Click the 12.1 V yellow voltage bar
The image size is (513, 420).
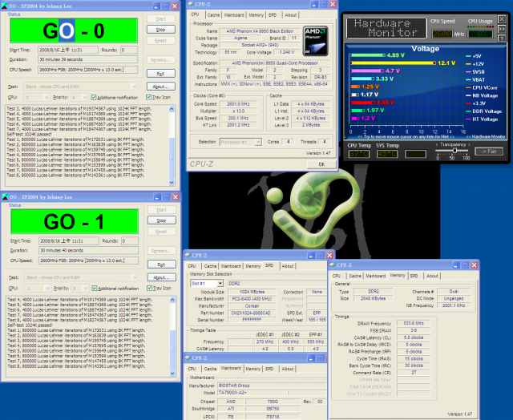[x=394, y=63]
